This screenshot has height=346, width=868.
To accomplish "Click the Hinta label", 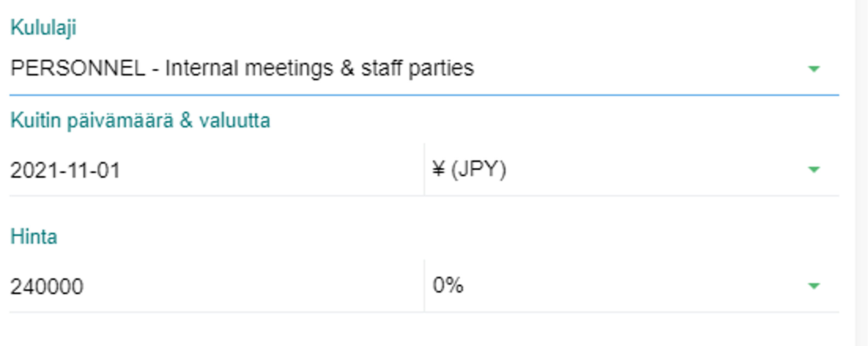I will click(x=34, y=237).
